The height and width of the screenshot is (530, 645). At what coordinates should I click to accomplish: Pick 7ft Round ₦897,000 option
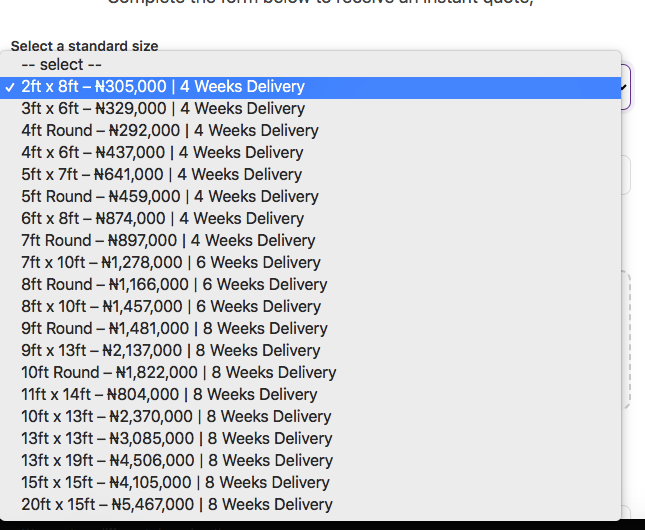(x=168, y=241)
